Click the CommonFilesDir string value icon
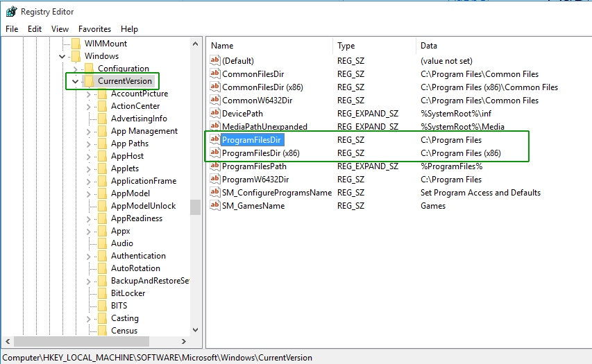This screenshot has width=592, height=364. tap(215, 73)
